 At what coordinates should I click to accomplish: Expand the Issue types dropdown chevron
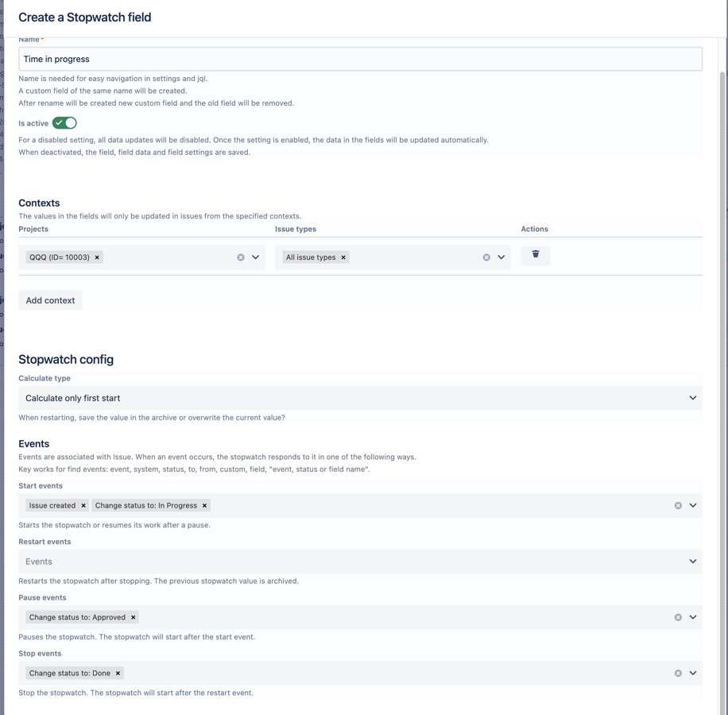point(501,257)
